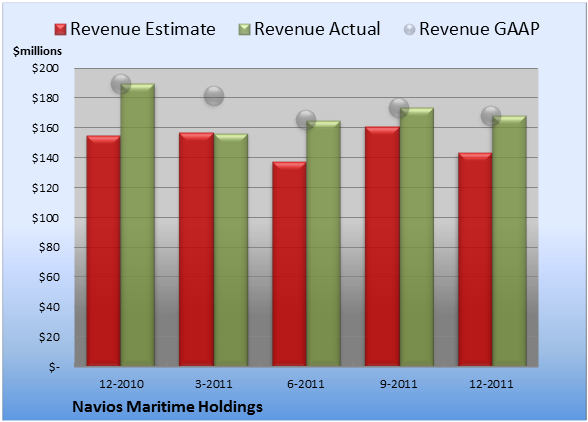Select the green actual bar for 12-2010

click(138, 225)
